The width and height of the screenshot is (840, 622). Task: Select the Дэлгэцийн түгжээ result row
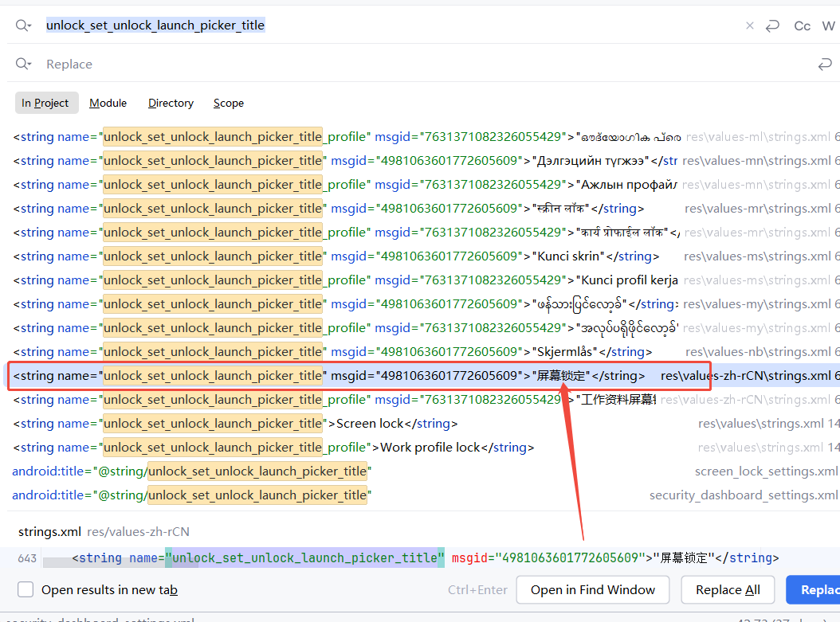click(x=423, y=161)
